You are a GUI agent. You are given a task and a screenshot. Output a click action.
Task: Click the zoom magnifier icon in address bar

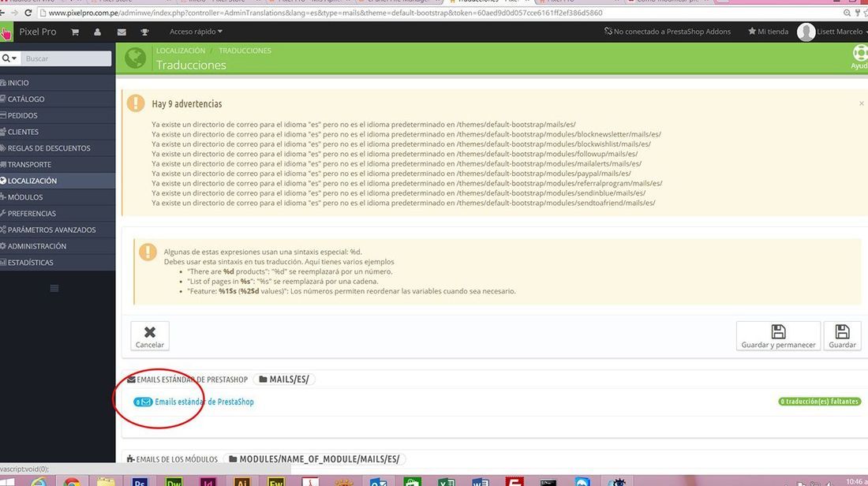[847, 13]
